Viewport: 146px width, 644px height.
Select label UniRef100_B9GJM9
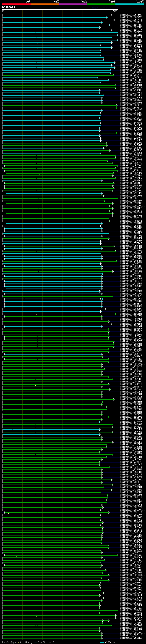tap(131, 40)
